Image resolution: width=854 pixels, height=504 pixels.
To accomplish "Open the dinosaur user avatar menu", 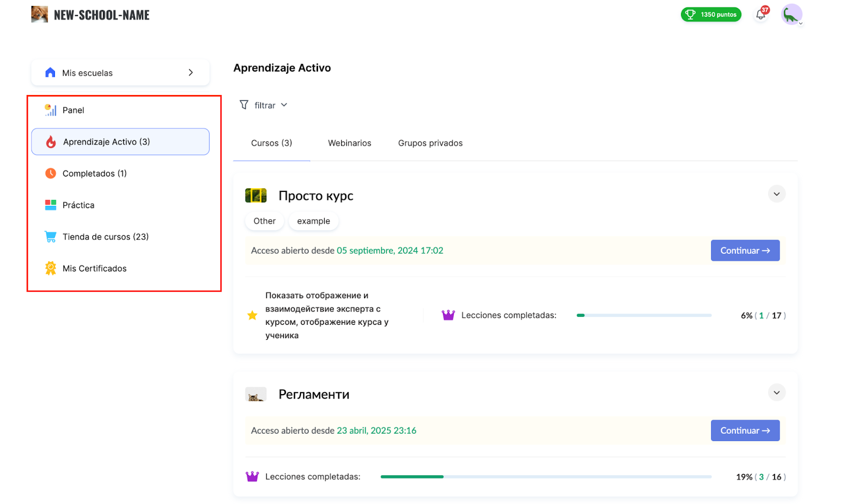I will tap(791, 15).
